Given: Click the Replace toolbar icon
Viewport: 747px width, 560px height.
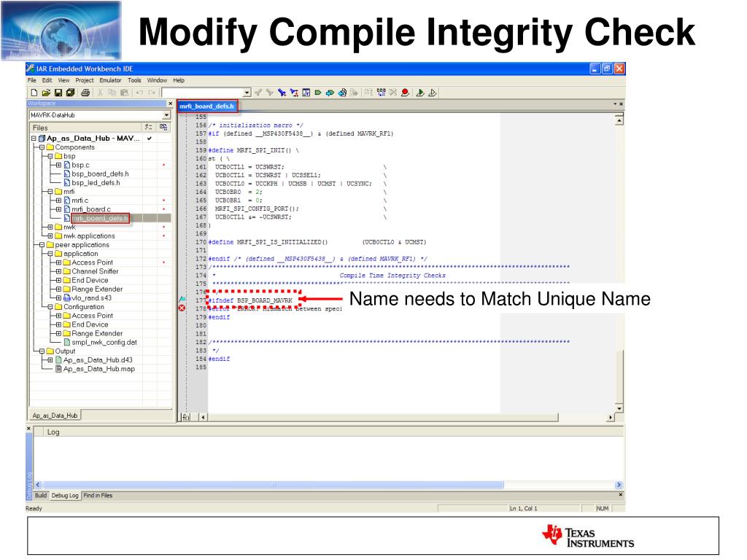Looking at the screenshot, I should click(294, 93).
